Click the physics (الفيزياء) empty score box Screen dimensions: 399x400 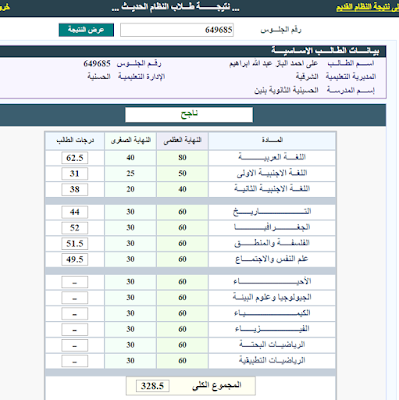point(75,329)
